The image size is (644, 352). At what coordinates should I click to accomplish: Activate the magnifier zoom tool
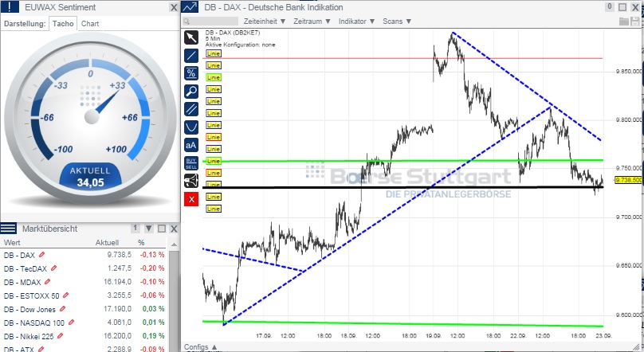(191, 91)
